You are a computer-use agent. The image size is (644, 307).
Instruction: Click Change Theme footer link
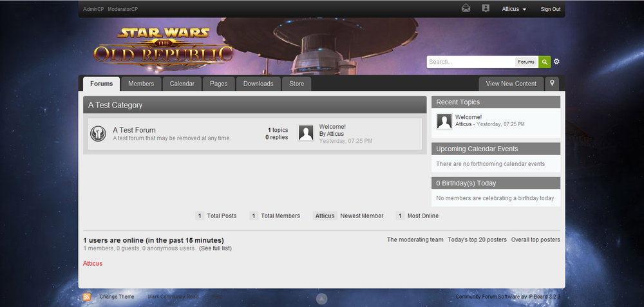[x=117, y=297]
